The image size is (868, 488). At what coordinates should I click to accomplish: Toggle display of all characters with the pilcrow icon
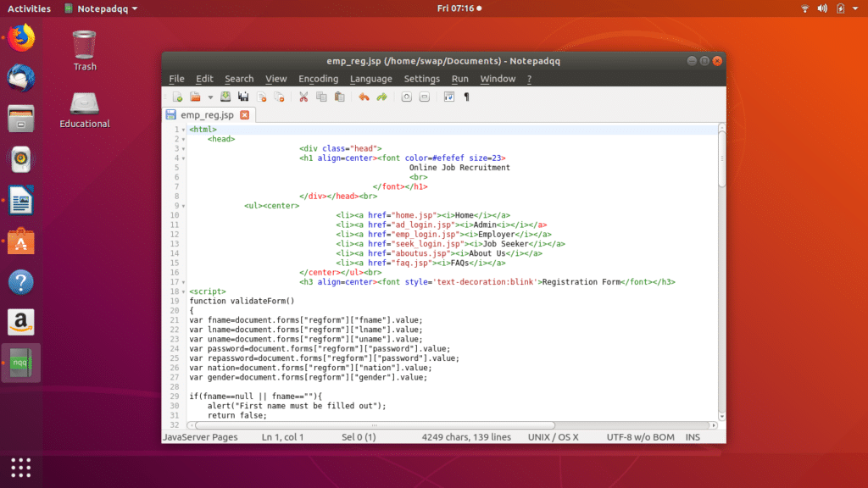pyautogui.click(x=465, y=97)
